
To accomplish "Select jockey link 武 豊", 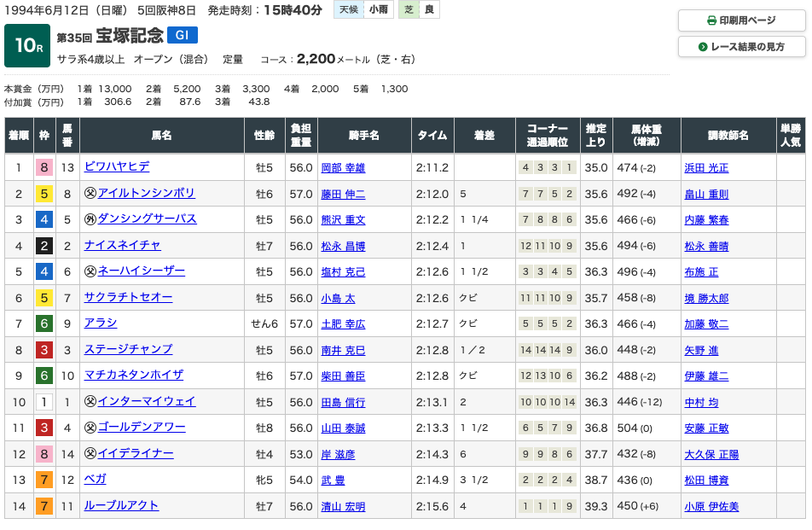I will click(333, 480).
